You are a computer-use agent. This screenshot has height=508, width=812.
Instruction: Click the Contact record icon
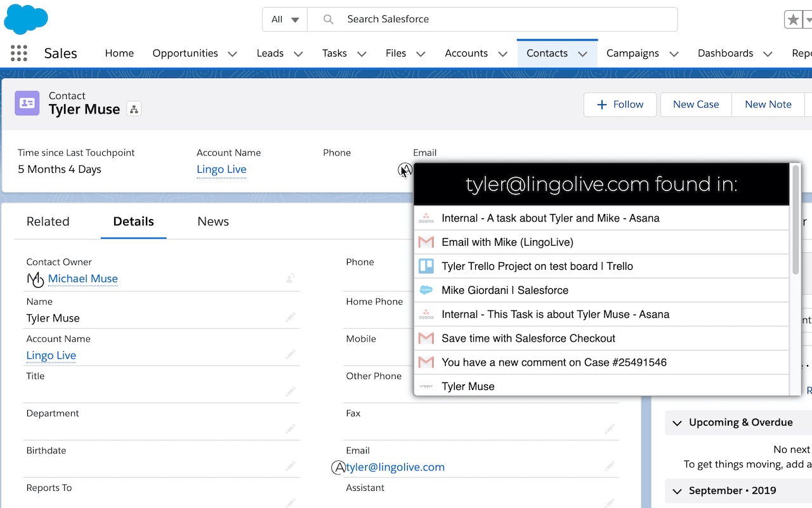point(27,103)
